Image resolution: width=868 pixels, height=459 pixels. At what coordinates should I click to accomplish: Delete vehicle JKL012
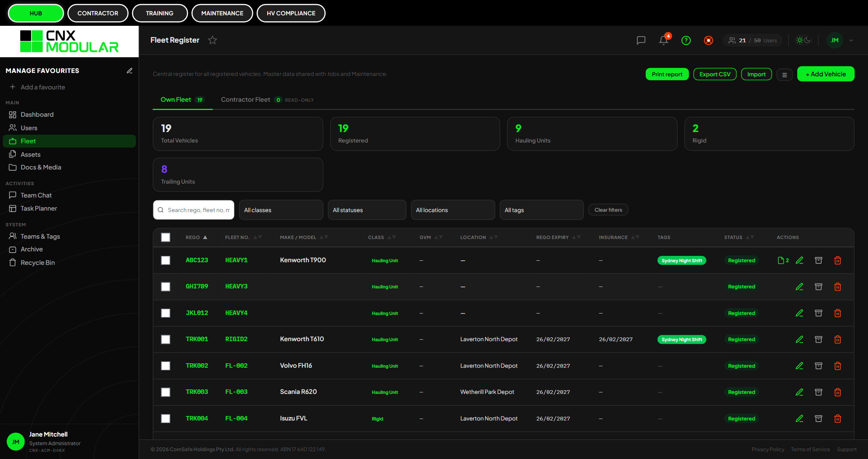click(838, 313)
